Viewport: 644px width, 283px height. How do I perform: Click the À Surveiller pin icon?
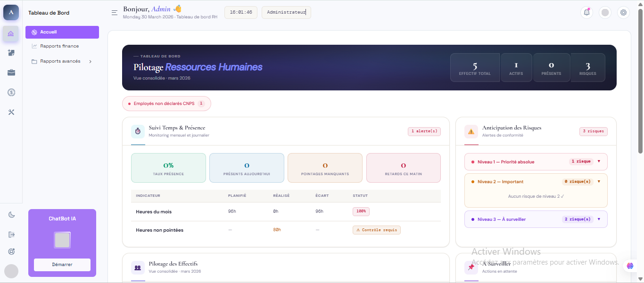[471, 267]
